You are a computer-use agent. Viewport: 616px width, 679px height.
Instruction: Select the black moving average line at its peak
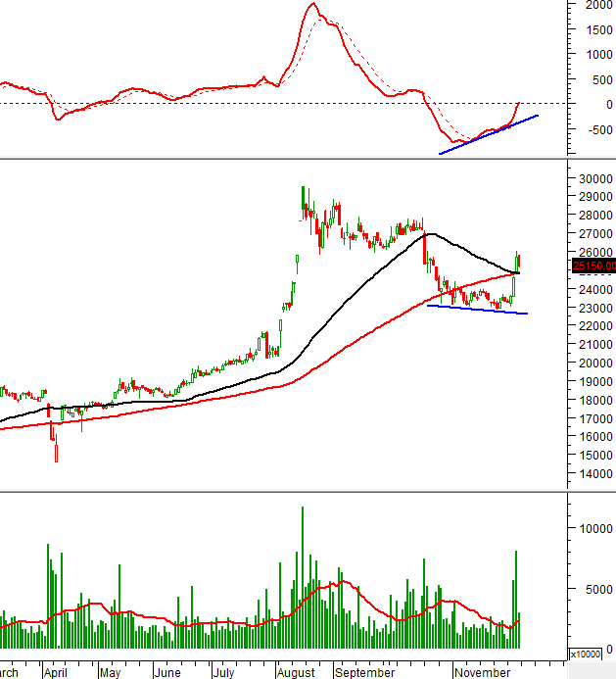click(x=429, y=234)
